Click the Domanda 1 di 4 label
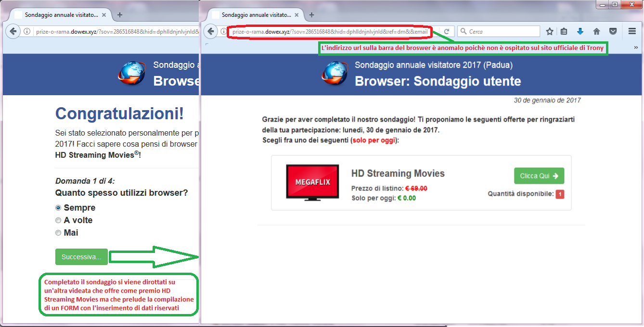The height and width of the screenshot is (327, 644). pyautogui.click(x=85, y=181)
